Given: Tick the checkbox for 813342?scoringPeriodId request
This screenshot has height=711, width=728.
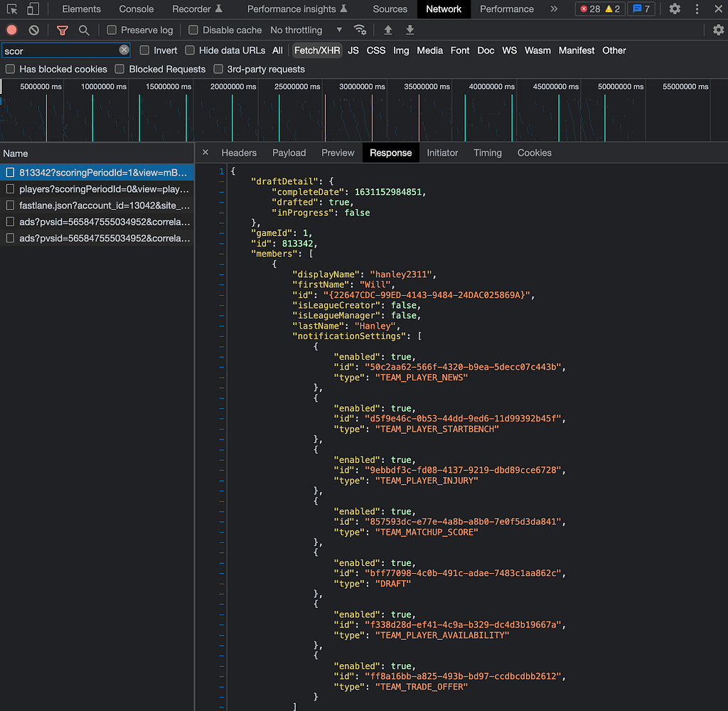Looking at the screenshot, I should tap(10, 173).
